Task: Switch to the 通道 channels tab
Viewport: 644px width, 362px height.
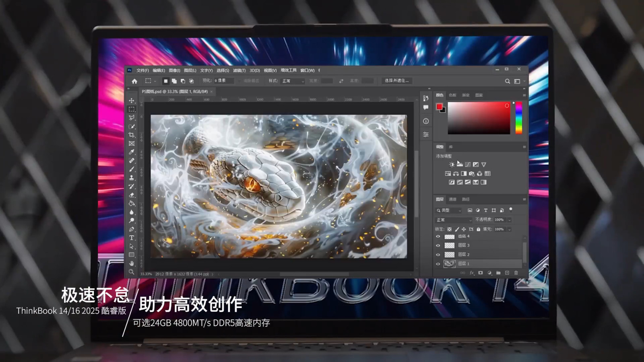Action: (x=453, y=199)
